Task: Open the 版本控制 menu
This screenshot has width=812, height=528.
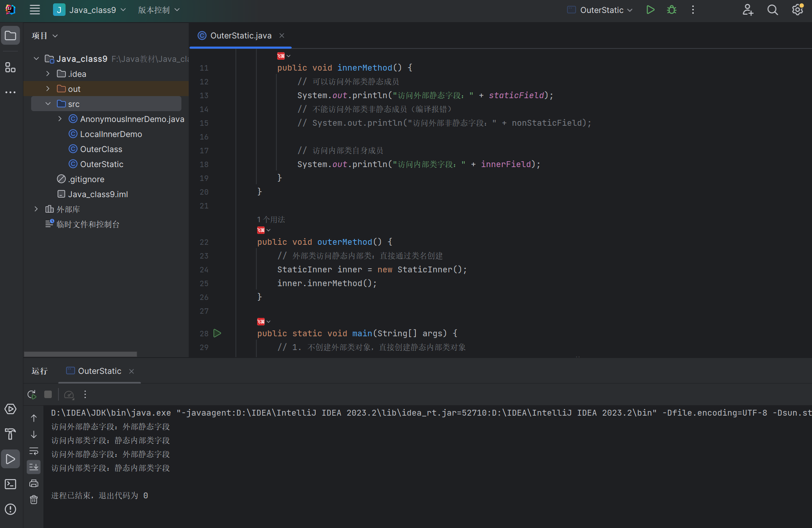Action: click(x=159, y=10)
